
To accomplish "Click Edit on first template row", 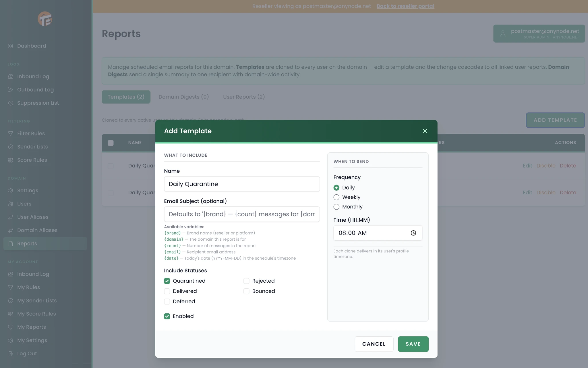I will click(527, 166).
